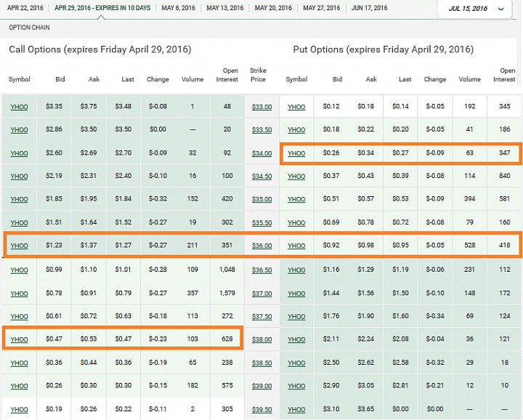
Task: Click the call ask $0.53 at $38.00 strike
Action: pos(89,339)
